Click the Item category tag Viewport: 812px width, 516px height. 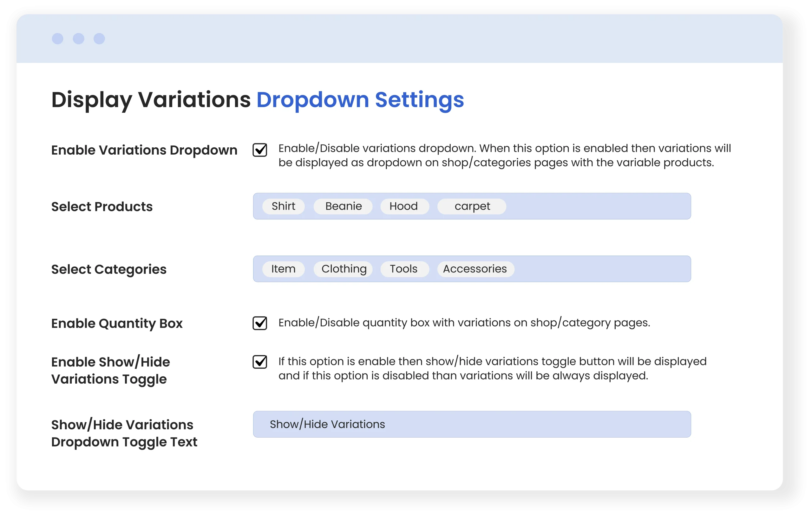283,269
